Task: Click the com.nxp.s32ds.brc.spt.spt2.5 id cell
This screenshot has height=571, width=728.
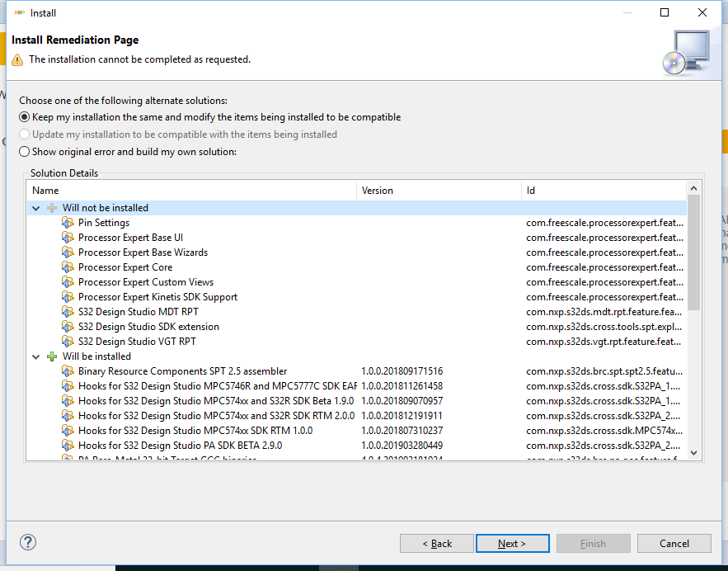Action: (x=604, y=371)
